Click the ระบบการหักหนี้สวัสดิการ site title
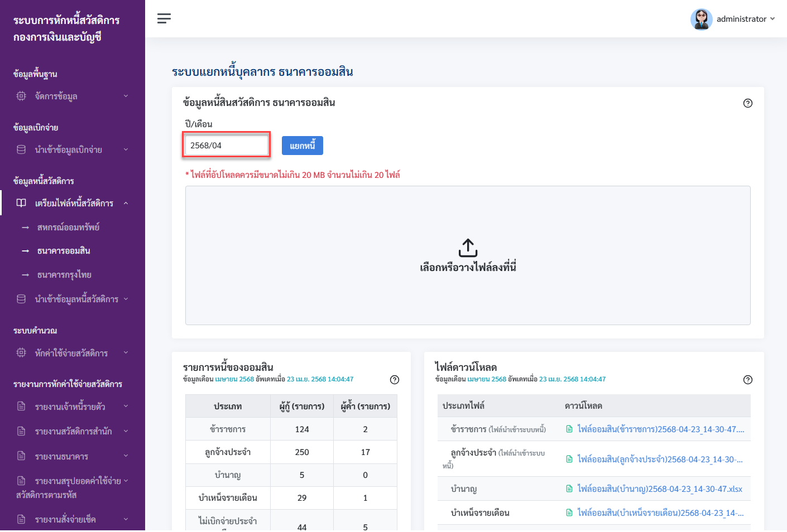The height and width of the screenshot is (532, 787). point(66,28)
